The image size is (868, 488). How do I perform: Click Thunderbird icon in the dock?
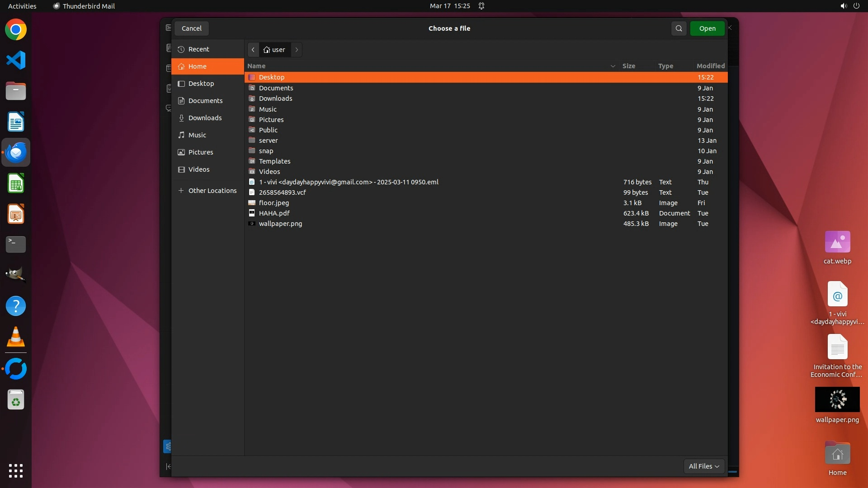[x=16, y=153]
